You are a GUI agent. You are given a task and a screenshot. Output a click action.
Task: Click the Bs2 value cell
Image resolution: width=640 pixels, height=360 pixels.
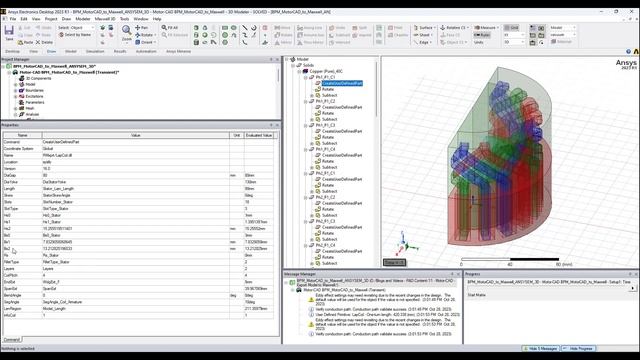coord(136,249)
